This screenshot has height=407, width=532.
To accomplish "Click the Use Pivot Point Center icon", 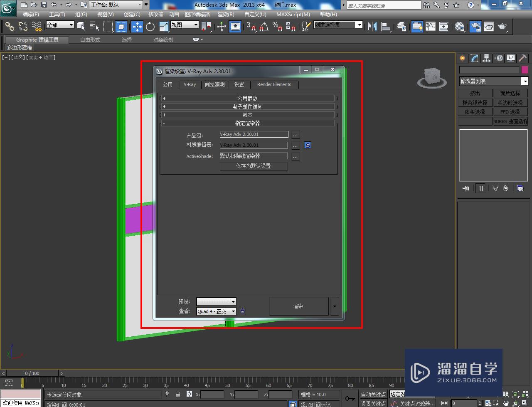I will (x=207, y=26).
